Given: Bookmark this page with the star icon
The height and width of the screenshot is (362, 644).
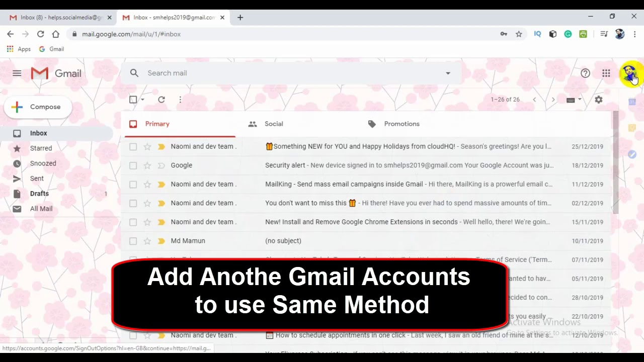Looking at the screenshot, I should tap(519, 34).
